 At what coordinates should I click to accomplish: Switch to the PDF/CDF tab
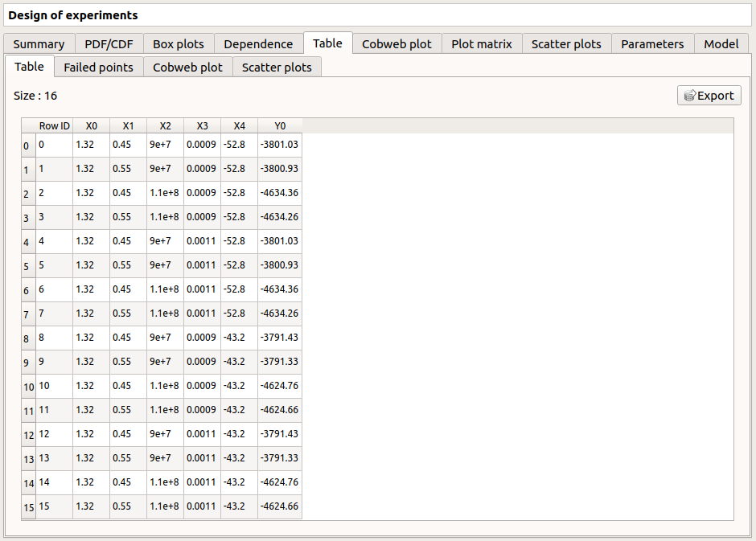click(x=109, y=44)
